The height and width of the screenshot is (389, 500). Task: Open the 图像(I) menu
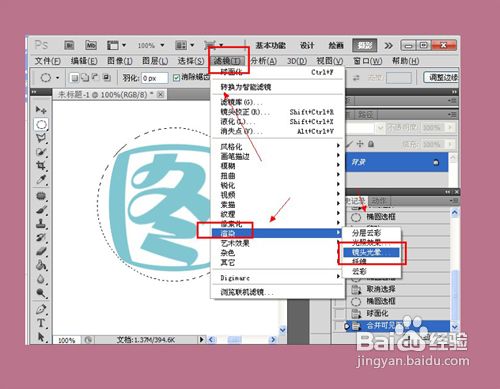click(x=120, y=61)
